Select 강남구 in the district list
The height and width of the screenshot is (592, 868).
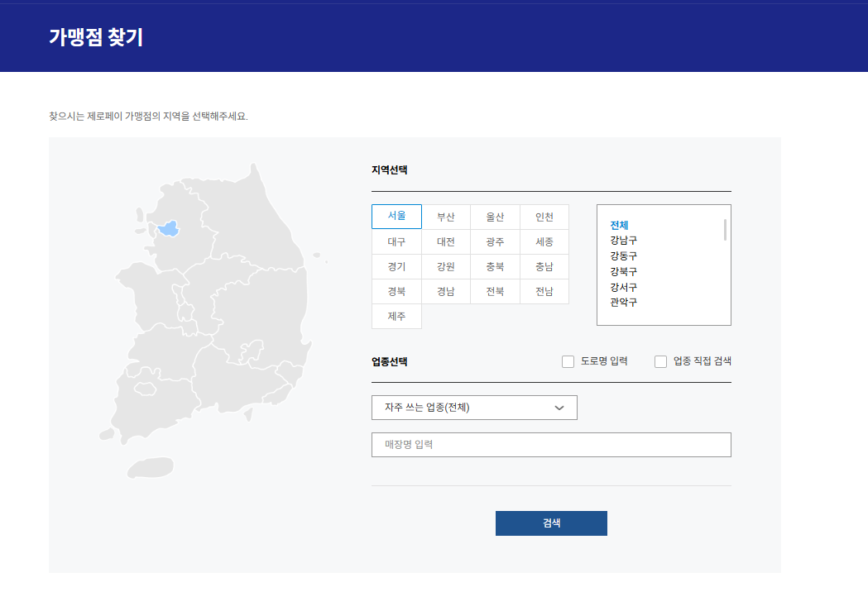(x=623, y=241)
